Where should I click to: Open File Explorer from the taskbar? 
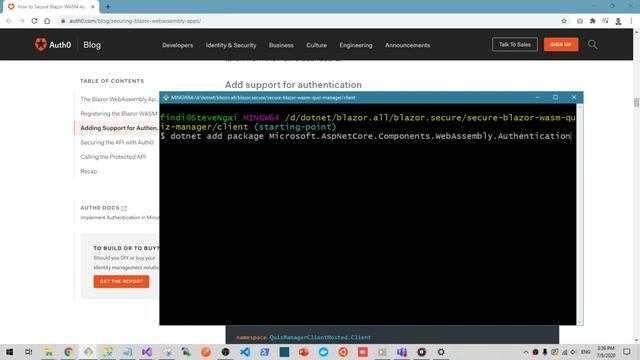(x=49, y=352)
